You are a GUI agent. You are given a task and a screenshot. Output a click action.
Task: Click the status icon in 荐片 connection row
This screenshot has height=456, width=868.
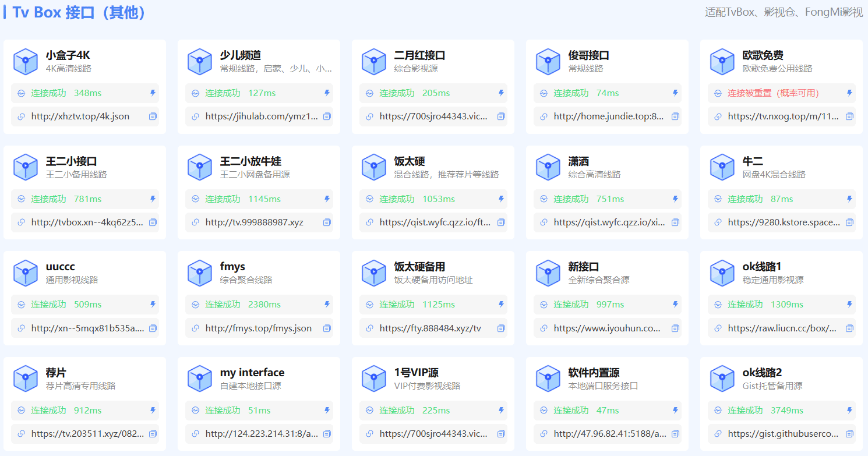pos(22,411)
